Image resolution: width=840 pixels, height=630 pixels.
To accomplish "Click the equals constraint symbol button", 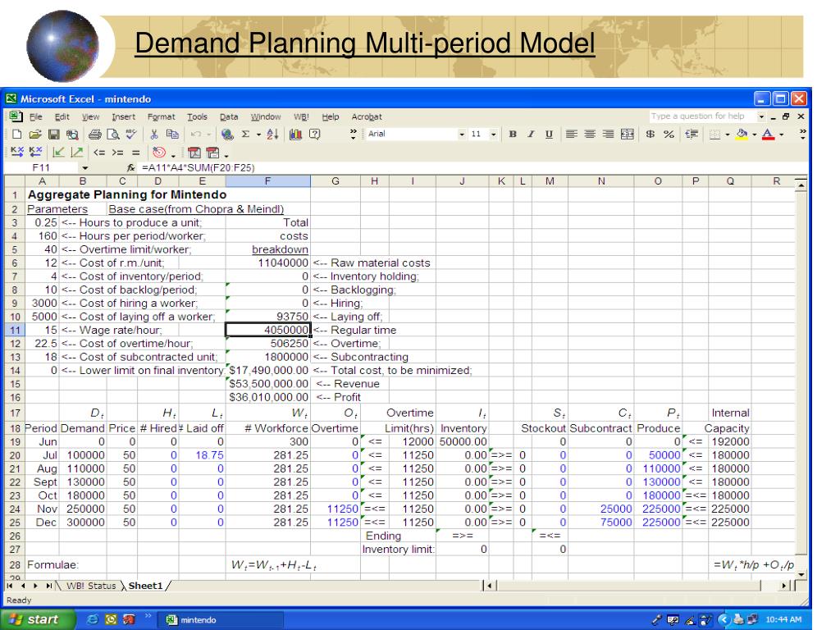I will 135,153.
